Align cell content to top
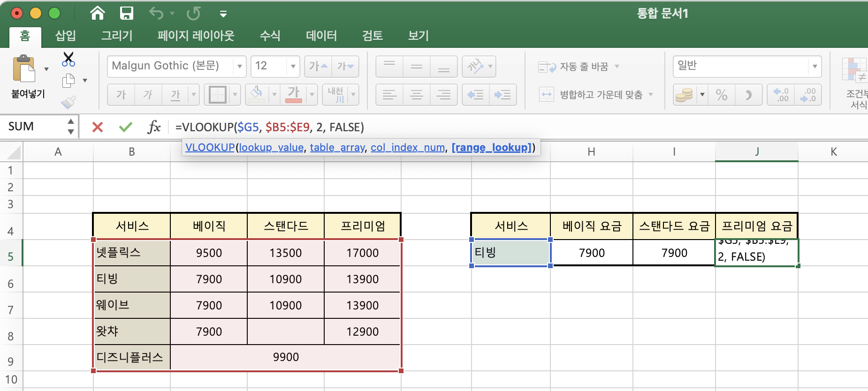The image size is (868, 391). tap(389, 67)
